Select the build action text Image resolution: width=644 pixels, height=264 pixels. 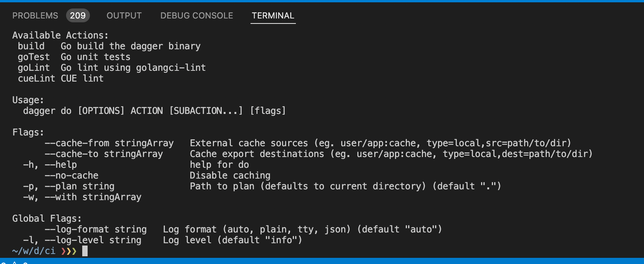[x=32, y=46]
